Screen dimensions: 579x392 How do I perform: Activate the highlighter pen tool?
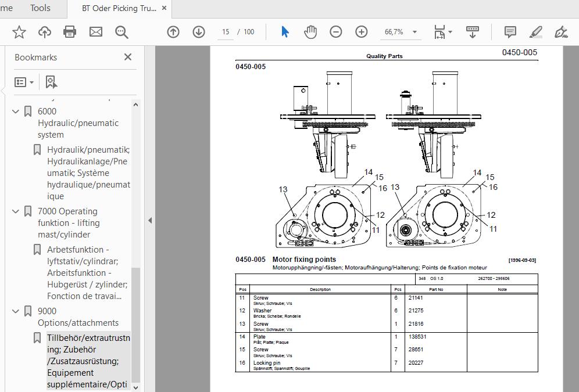(535, 32)
